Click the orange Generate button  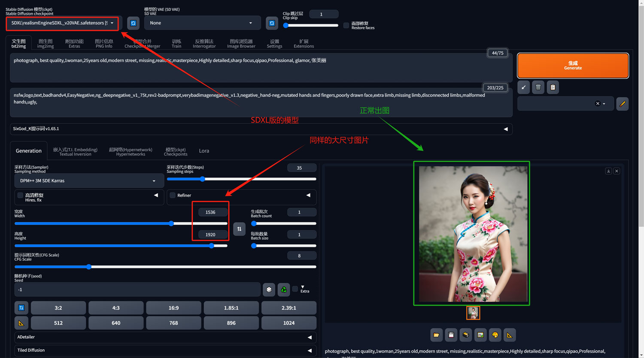[x=573, y=65]
